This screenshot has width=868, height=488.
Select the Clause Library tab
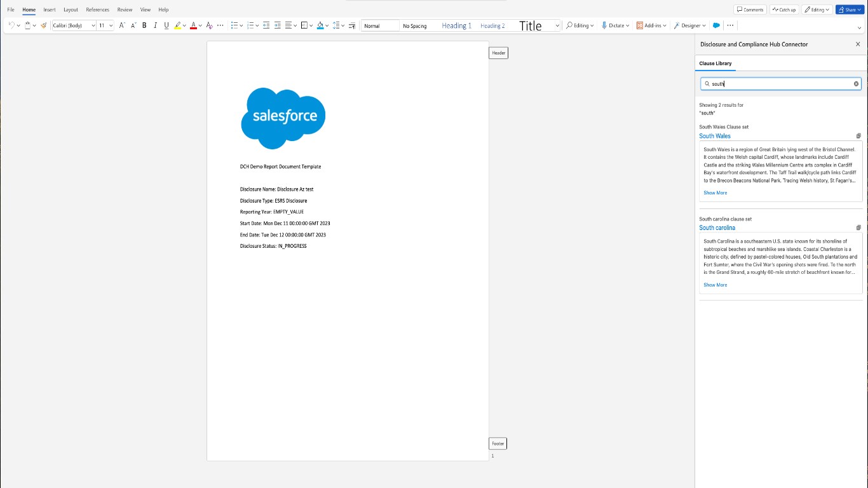715,64
